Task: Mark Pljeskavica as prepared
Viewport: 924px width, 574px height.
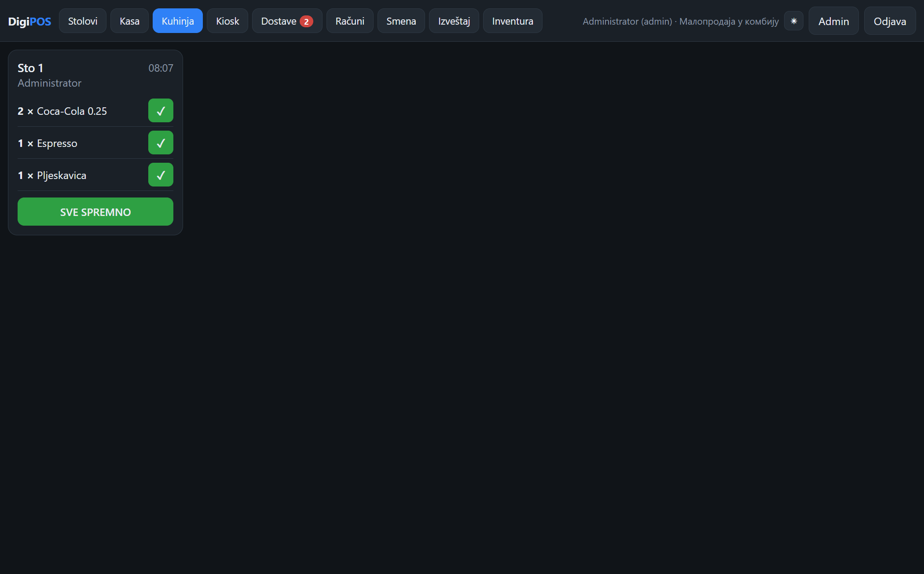Action: pos(161,175)
